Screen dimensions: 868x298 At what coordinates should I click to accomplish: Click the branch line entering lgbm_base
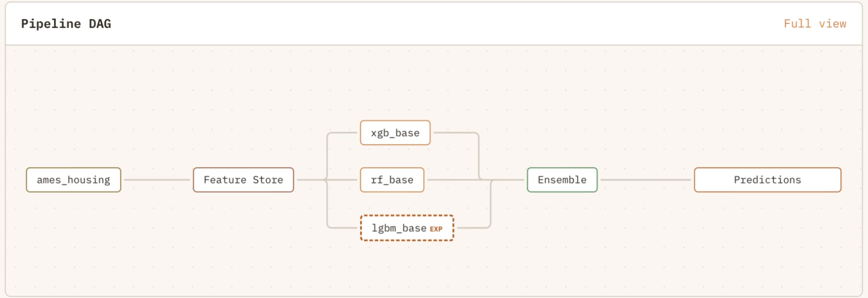341,228
